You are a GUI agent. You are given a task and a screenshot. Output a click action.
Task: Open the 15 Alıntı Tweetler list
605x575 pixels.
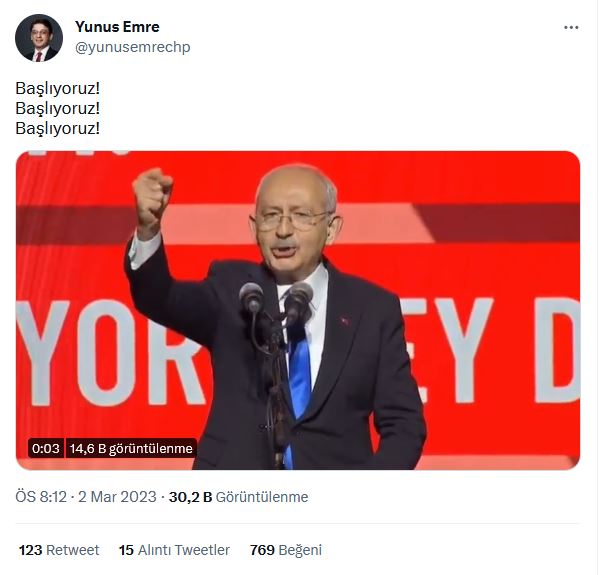pos(174,550)
